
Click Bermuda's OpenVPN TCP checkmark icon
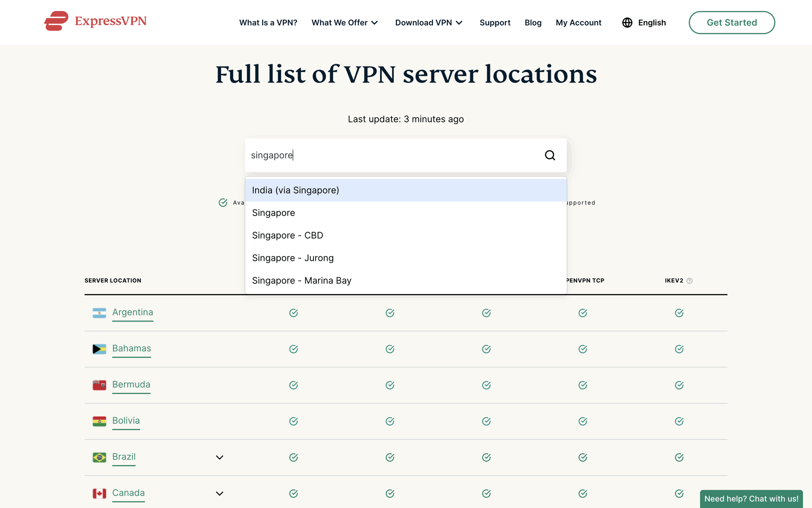(x=583, y=385)
